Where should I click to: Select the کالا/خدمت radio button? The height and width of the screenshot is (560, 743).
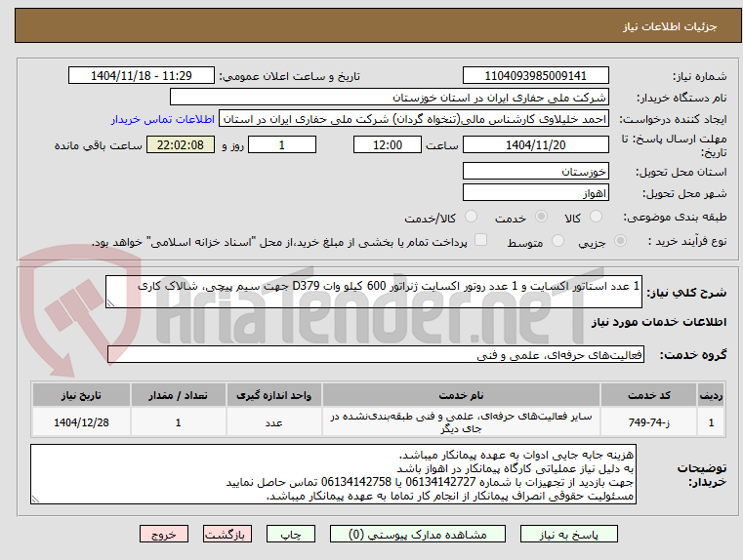(x=471, y=217)
